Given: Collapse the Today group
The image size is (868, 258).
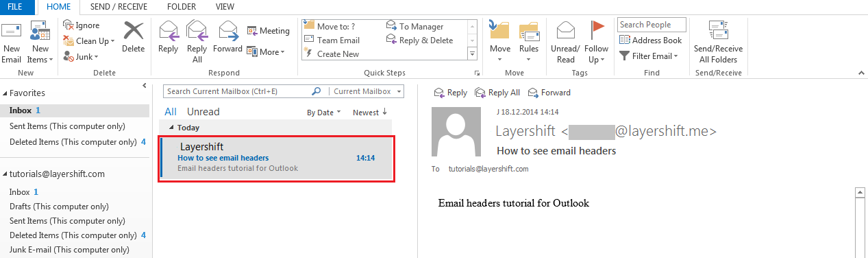Looking at the screenshot, I should point(171,128).
